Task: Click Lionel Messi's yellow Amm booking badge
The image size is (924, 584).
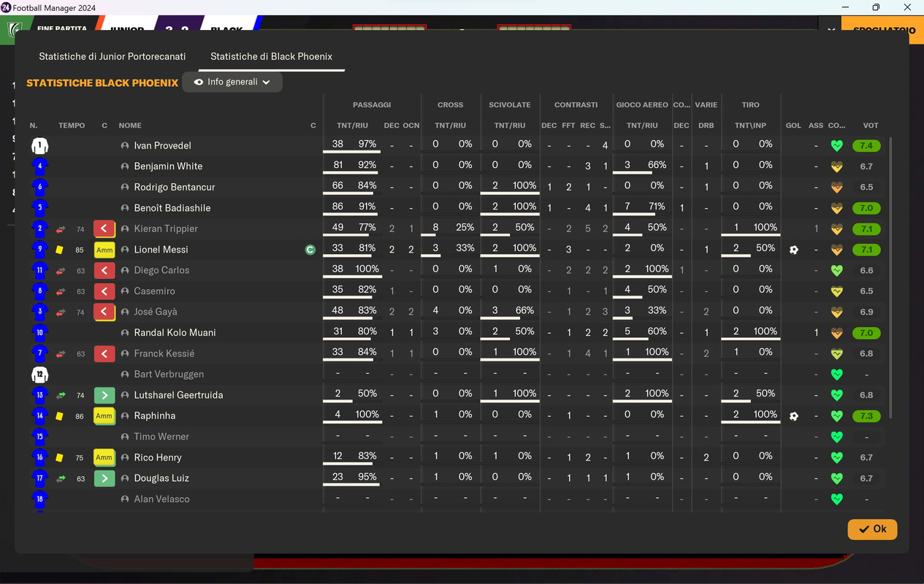Action: 104,250
